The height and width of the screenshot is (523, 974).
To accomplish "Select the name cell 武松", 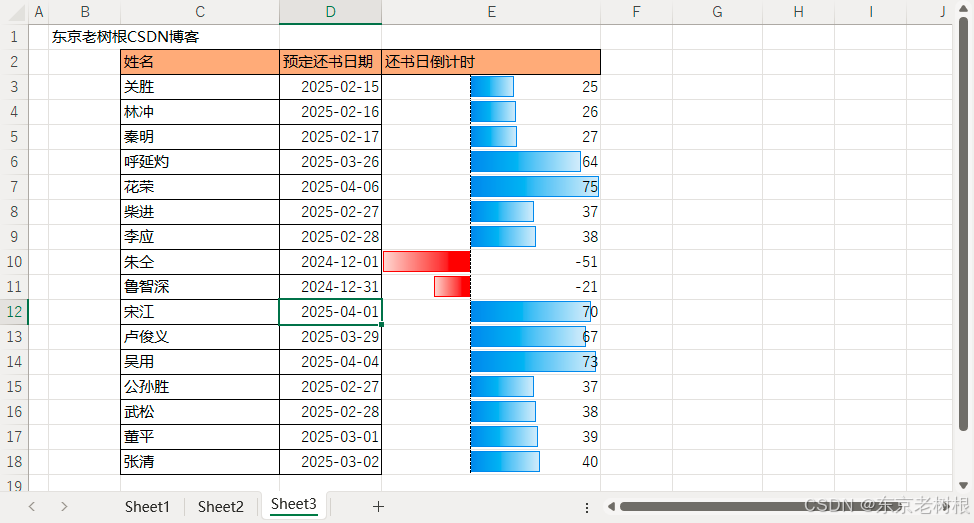I will 199,412.
